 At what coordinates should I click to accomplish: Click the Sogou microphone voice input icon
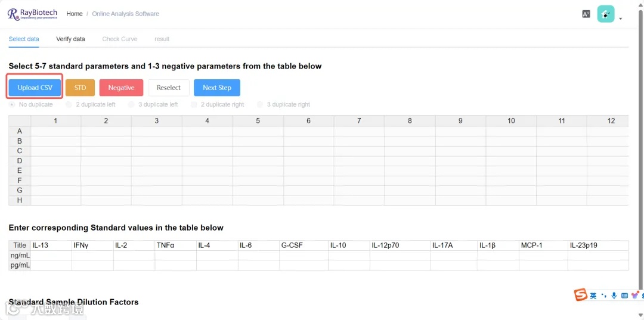pos(614,296)
